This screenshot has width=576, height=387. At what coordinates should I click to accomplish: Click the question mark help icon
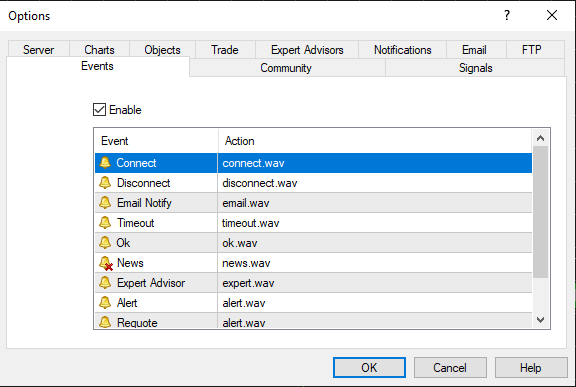507,15
